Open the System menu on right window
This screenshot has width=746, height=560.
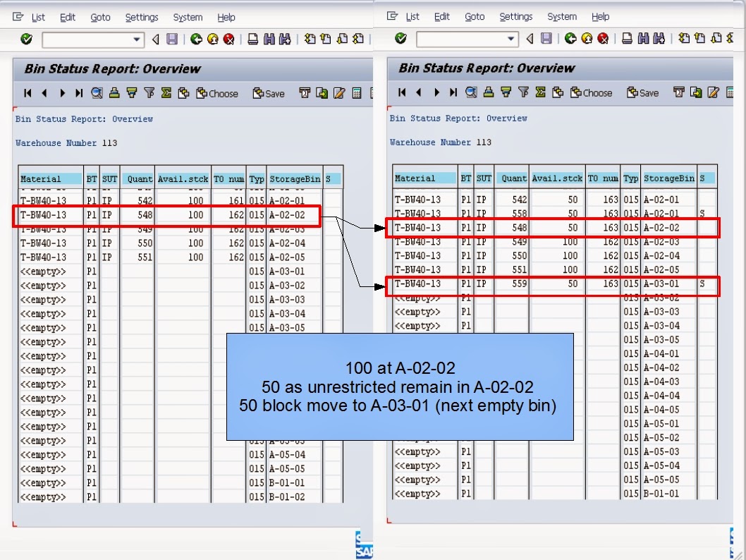(x=562, y=17)
